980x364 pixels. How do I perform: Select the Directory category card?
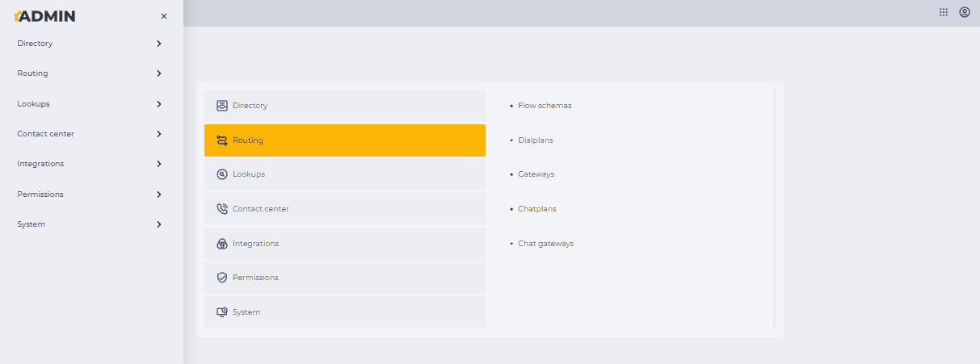(x=345, y=106)
